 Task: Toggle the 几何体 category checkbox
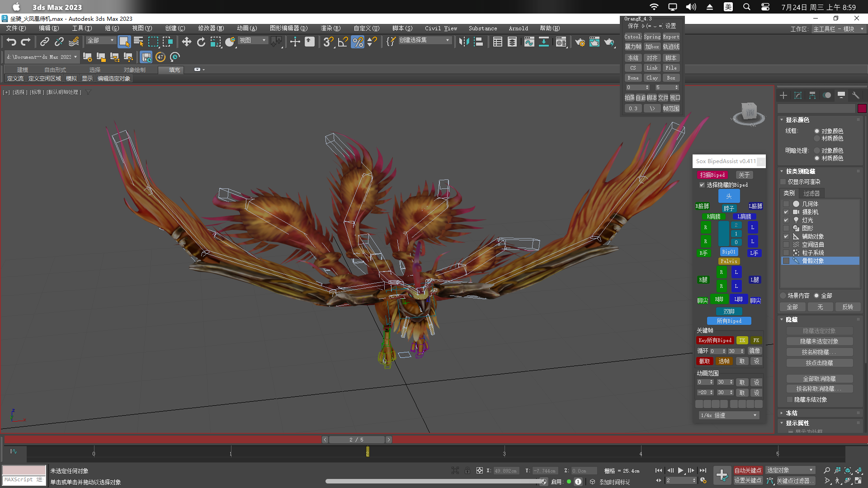click(x=786, y=204)
